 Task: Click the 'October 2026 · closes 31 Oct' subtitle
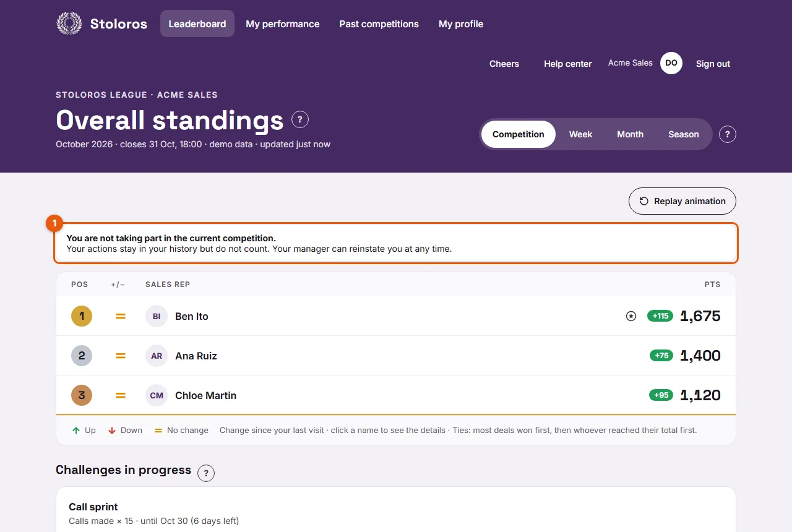pyautogui.click(x=193, y=144)
